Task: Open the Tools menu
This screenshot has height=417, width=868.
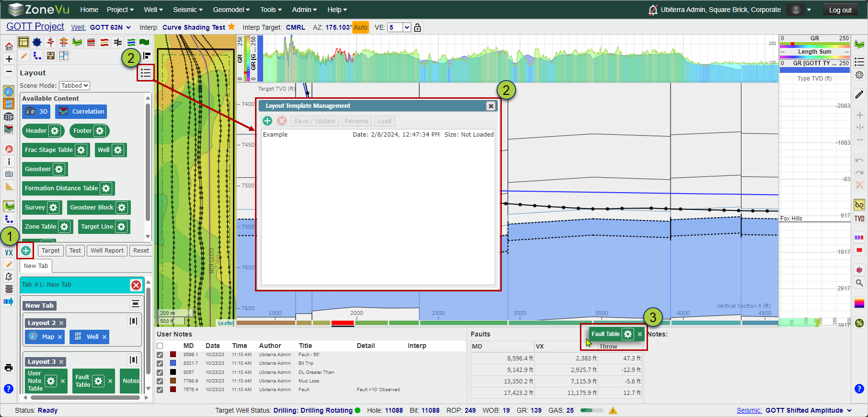Action: [271, 10]
